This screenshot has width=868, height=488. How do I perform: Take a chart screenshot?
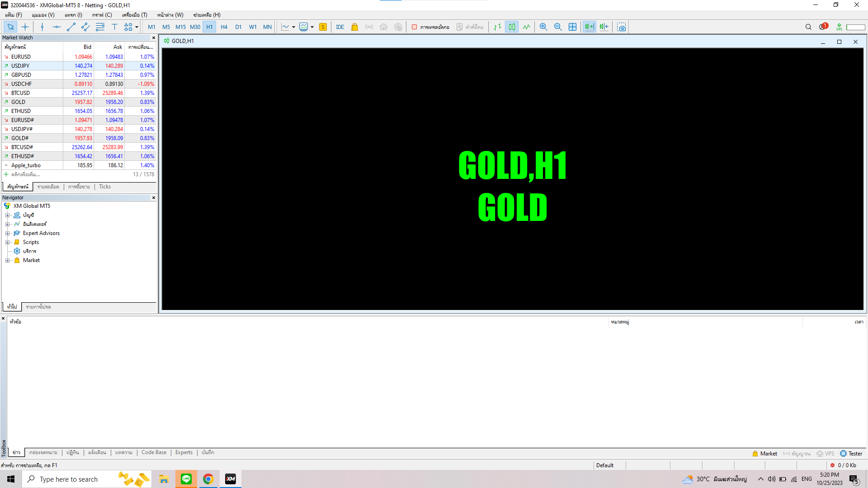point(622,27)
